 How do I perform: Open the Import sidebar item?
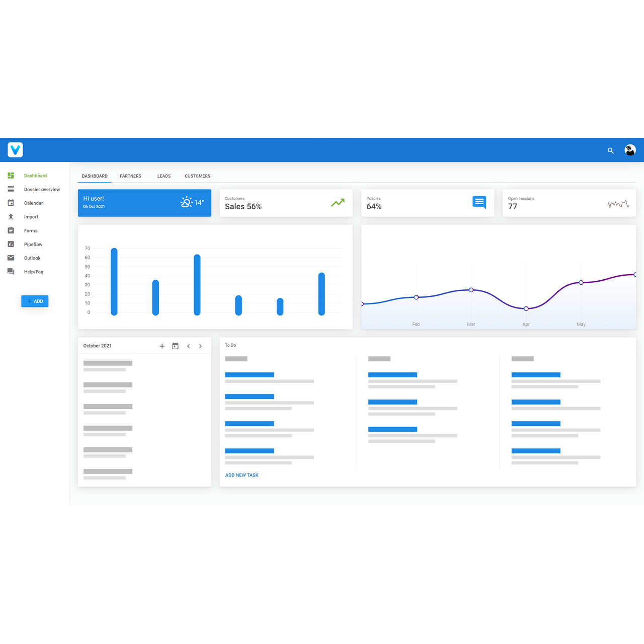(31, 217)
